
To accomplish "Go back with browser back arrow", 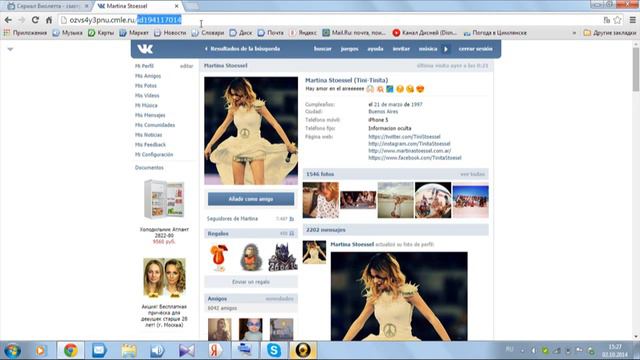I will (x=8, y=20).
